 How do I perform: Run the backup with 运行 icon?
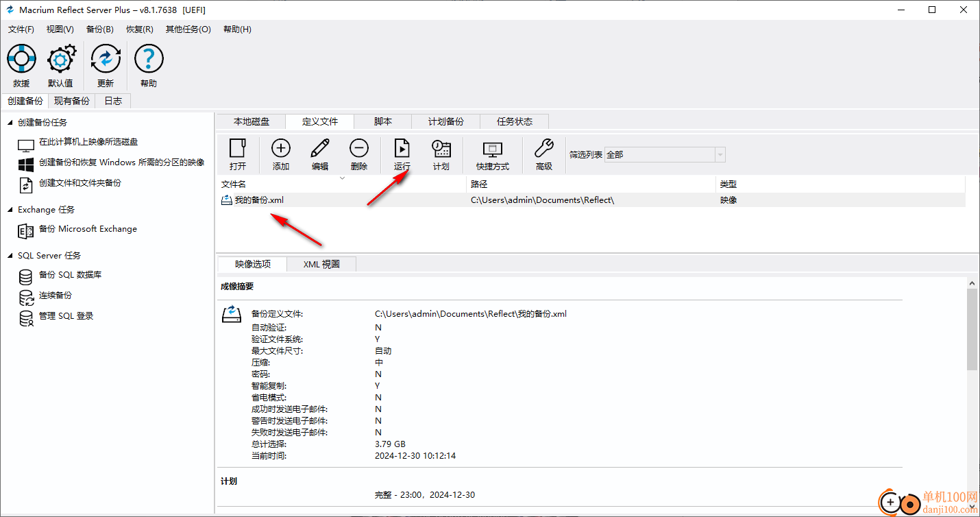point(402,148)
